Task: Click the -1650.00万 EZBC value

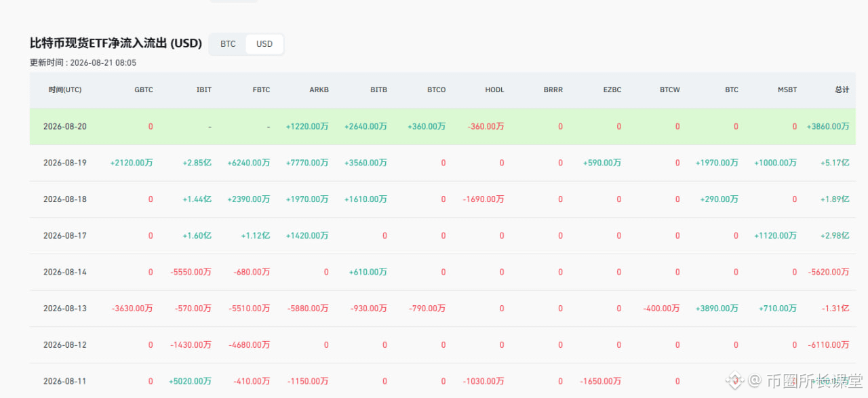Action: click(601, 382)
